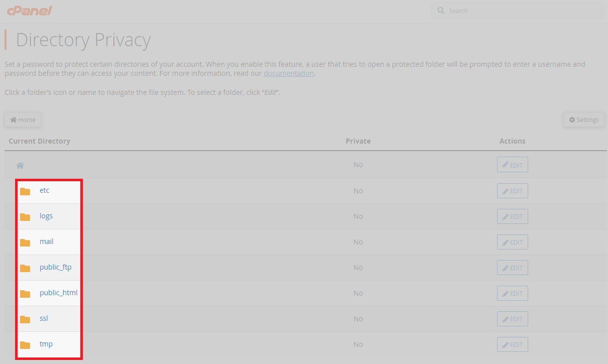608x364 pixels.
Task: Open the tmp folder icon
Action: (x=25, y=344)
